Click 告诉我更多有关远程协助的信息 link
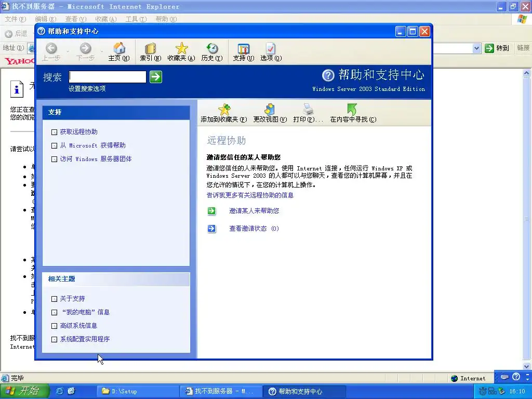 250,195
